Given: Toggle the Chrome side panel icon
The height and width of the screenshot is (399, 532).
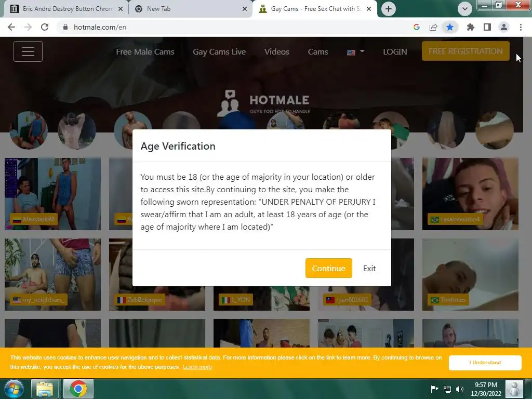Looking at the screenshot, I should pos(487,27).
